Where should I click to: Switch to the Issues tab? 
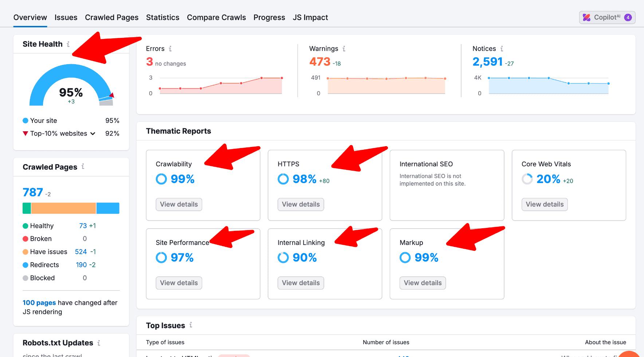66,18
